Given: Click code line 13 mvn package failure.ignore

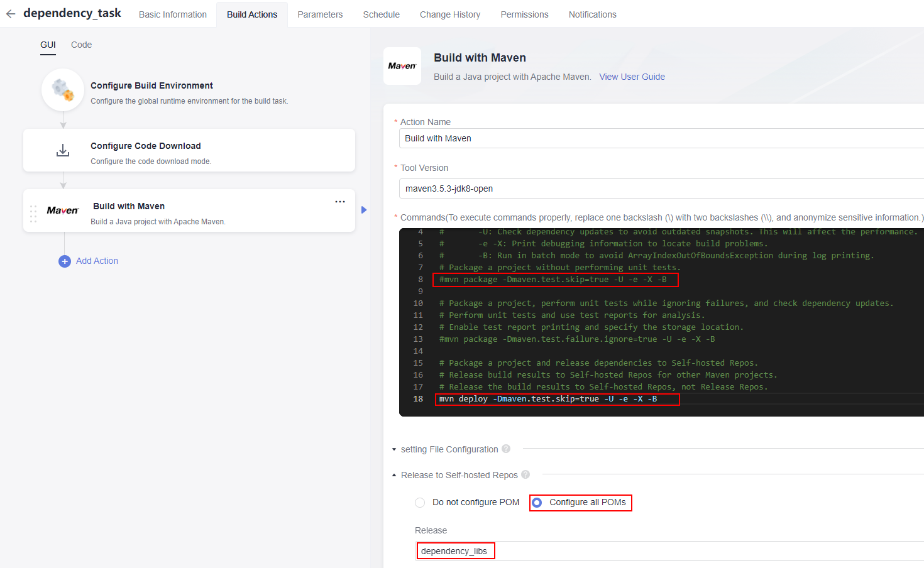Looking at the screenshot, I should click(577, 339).
